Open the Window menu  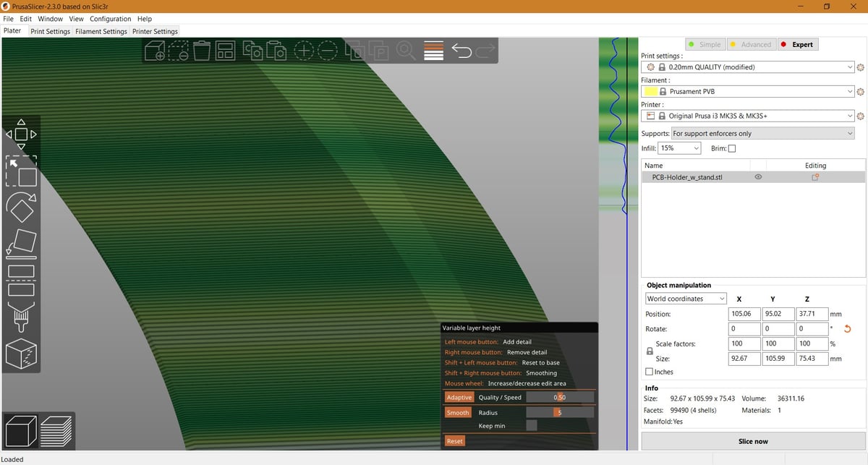point(50,19)
